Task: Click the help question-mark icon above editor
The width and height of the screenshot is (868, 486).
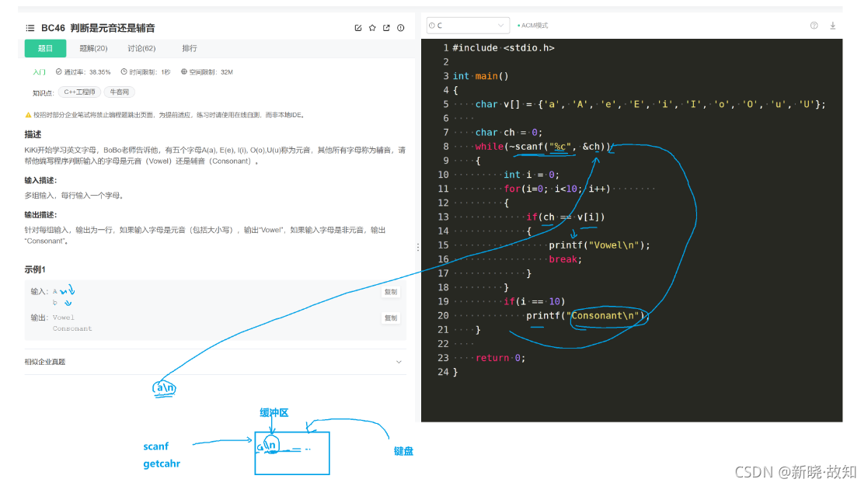Action: [814, 26]
